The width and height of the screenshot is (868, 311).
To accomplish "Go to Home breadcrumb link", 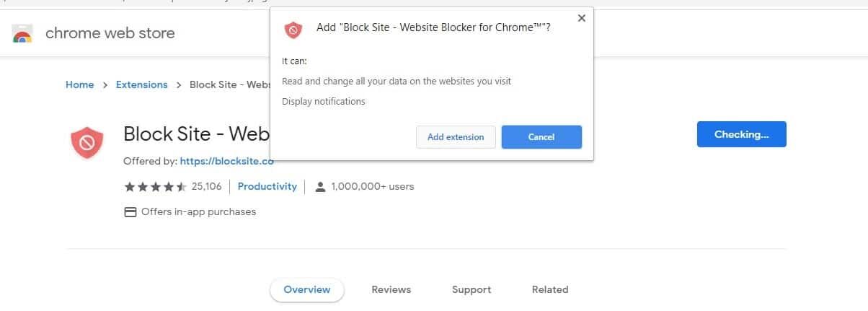I will click(79, 84).
